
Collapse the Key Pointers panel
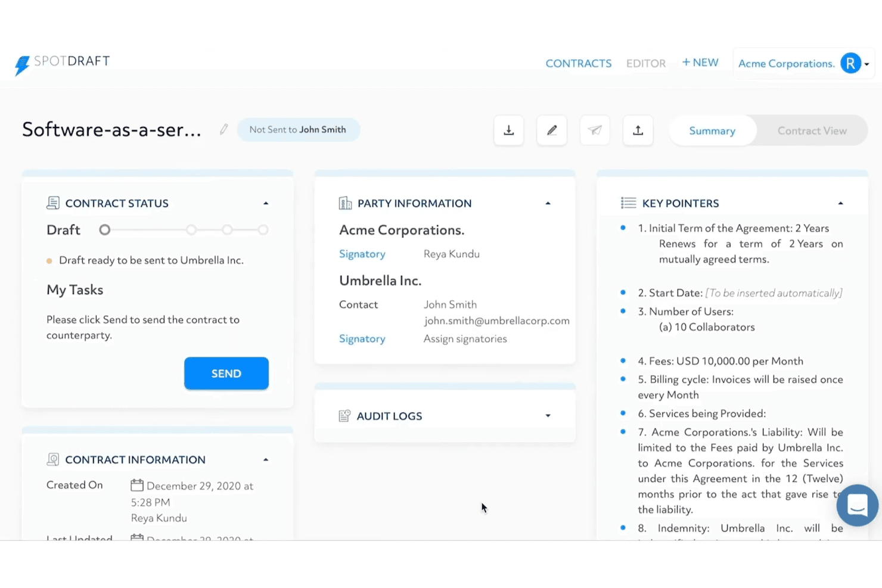pos(840,203)
